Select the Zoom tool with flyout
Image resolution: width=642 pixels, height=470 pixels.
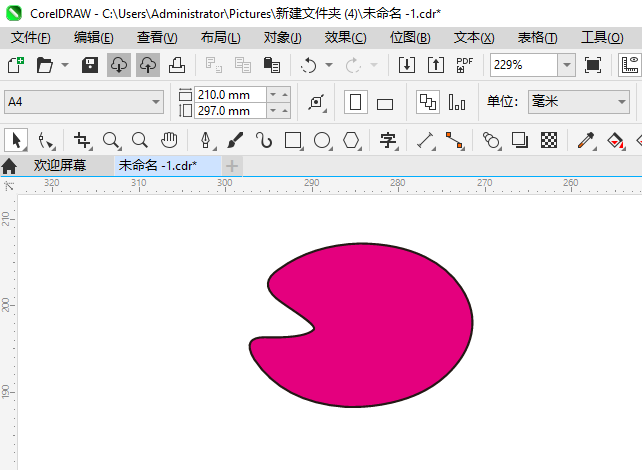pos(111,140)
